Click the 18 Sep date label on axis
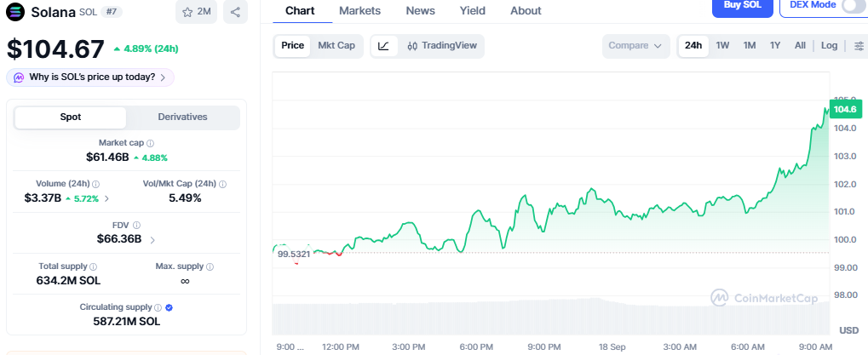Viewport: 868px width, 355px height. tap(612, 346)
